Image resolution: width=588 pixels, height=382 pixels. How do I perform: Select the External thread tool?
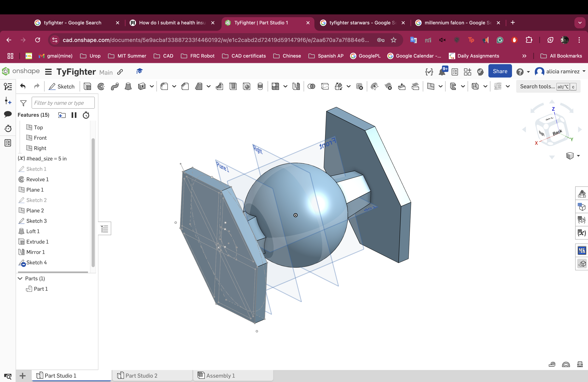click(x=260, y=87)
